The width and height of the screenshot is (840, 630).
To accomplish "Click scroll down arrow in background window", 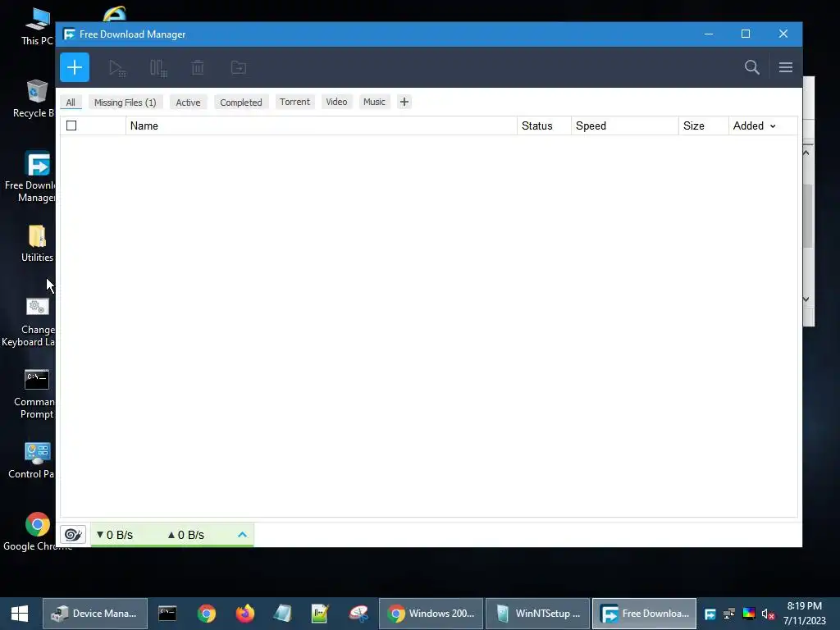I will point(806,299).
